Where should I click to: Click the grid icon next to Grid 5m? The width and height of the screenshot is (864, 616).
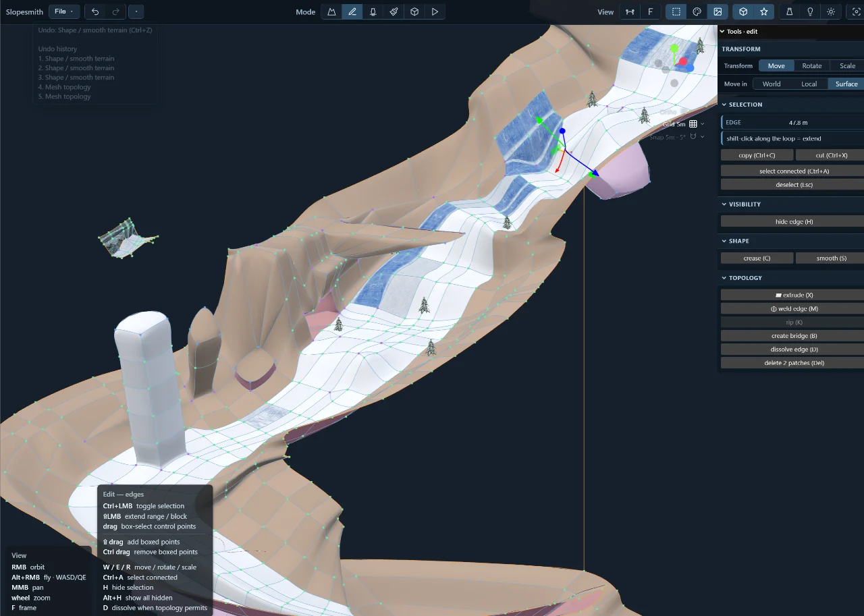pyautogui.click(x=693, y=124)
